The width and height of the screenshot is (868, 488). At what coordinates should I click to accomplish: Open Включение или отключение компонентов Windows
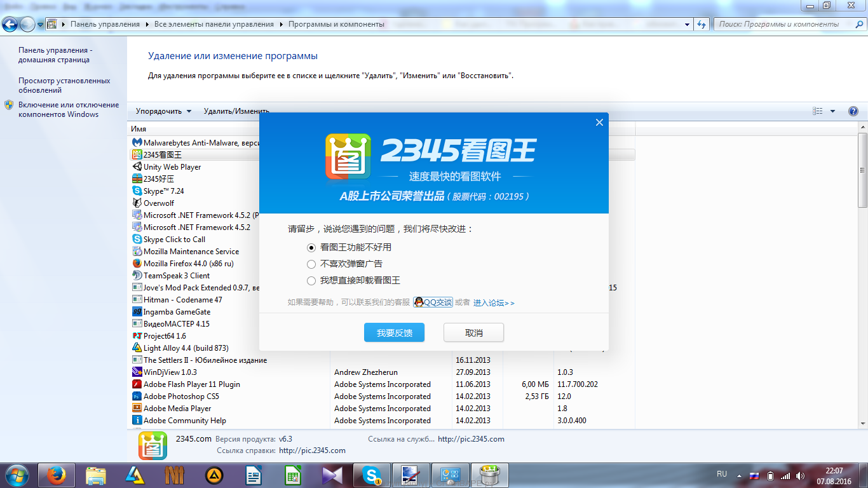coord(69,110)
